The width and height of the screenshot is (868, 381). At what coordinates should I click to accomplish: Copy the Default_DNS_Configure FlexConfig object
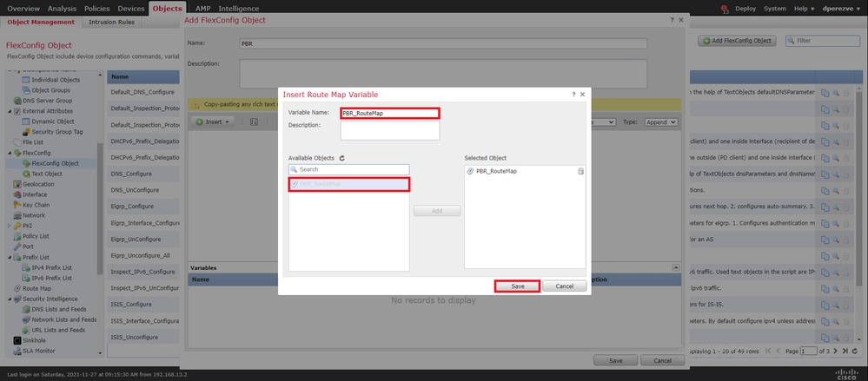(x=825, y=93)
